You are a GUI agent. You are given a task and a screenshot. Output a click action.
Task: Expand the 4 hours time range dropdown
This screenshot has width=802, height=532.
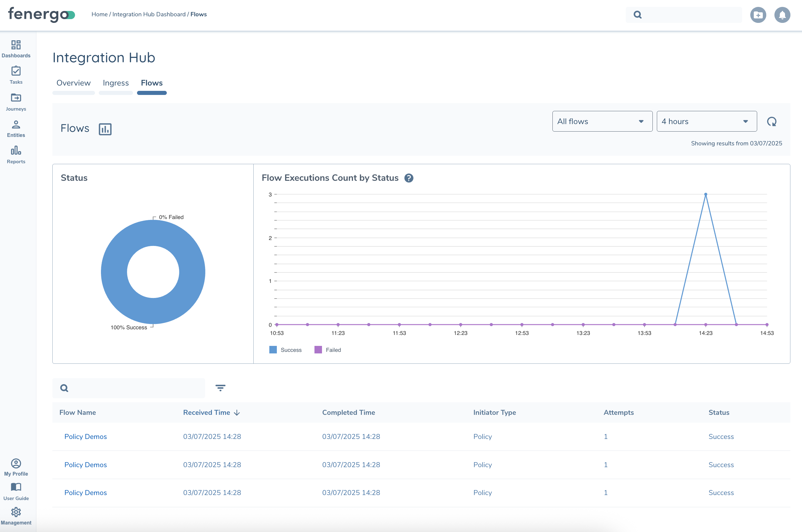(706, 122)
